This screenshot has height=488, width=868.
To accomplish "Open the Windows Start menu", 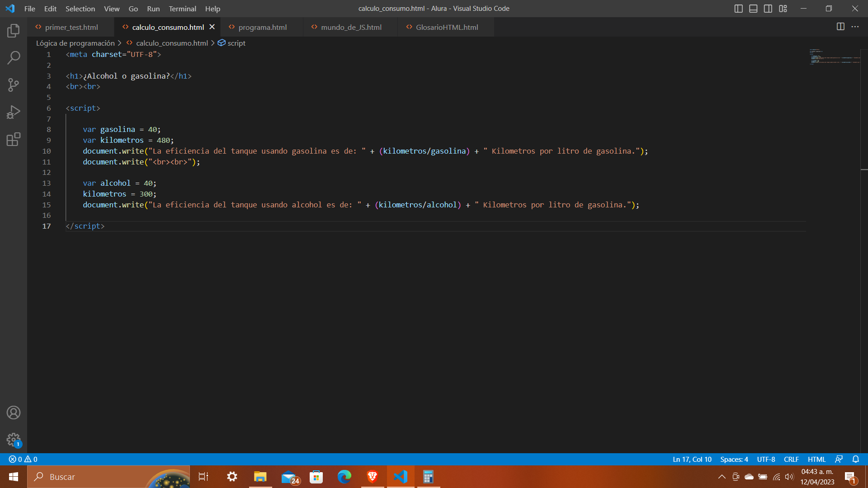I will pyautogui.click(x=14, y=477).
